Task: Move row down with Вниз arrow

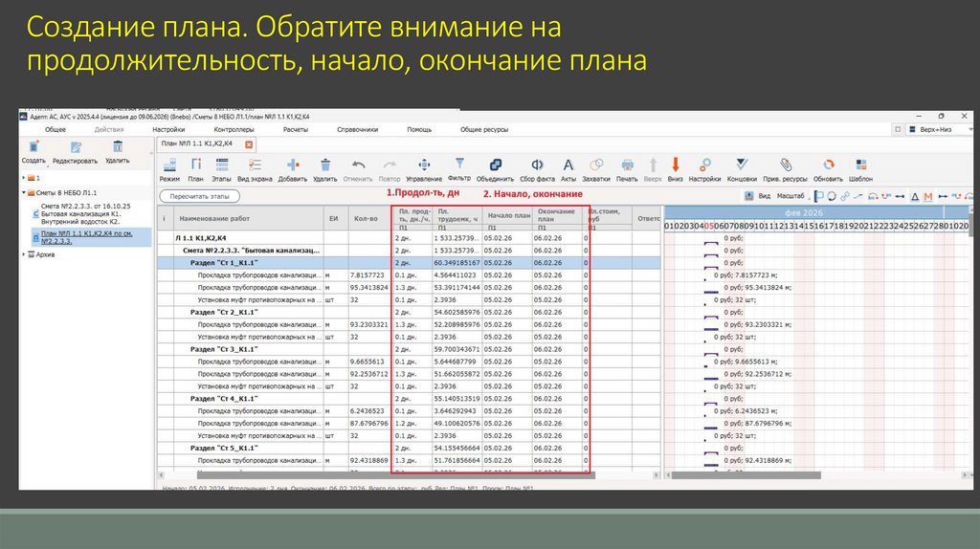Action: point(675,165)
